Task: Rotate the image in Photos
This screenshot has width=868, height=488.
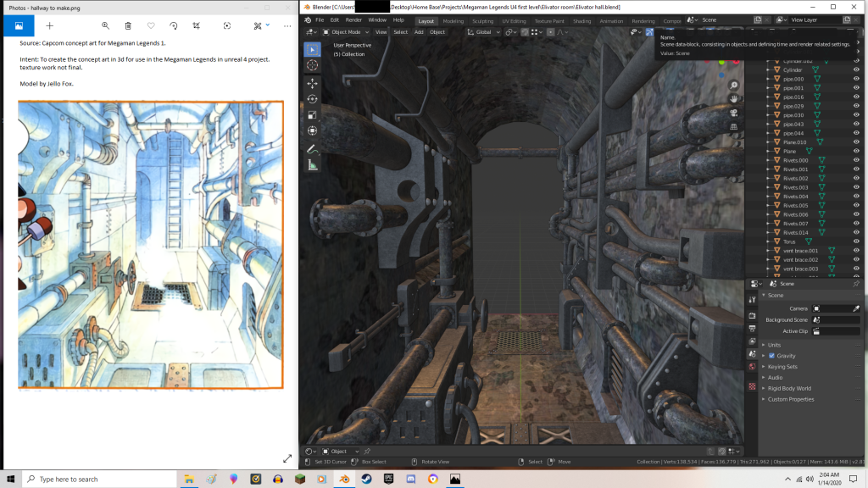Action: (173, 25)
